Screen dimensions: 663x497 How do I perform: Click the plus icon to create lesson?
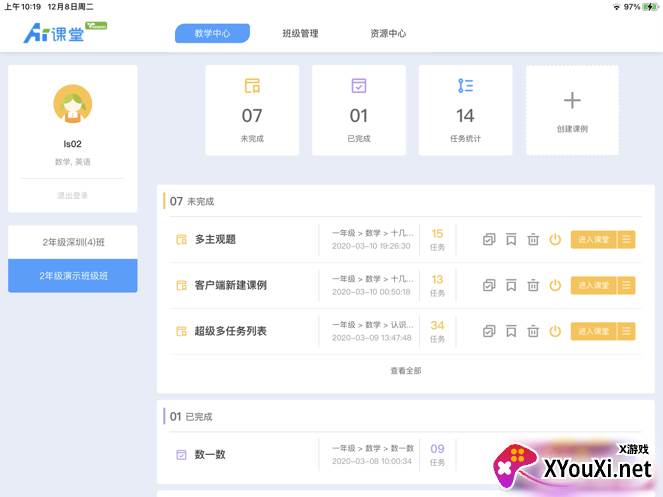[x=572, y=101]
